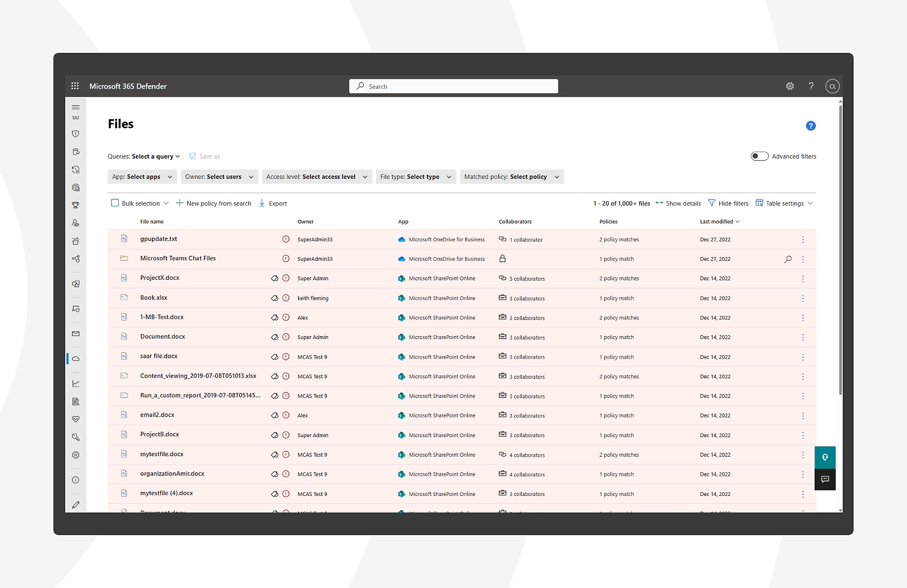Click the magnifier icon on Microsoft Teams Chat Files row
This screenshot has height=588, width=907.
[787, 259]
